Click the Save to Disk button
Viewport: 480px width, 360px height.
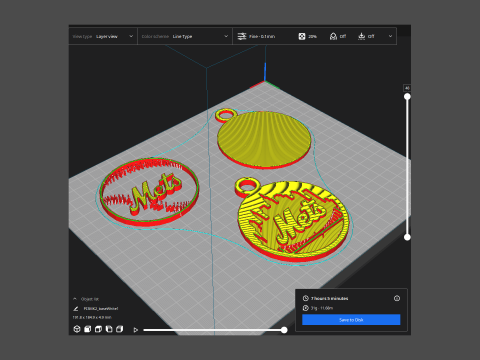(351, 320)
